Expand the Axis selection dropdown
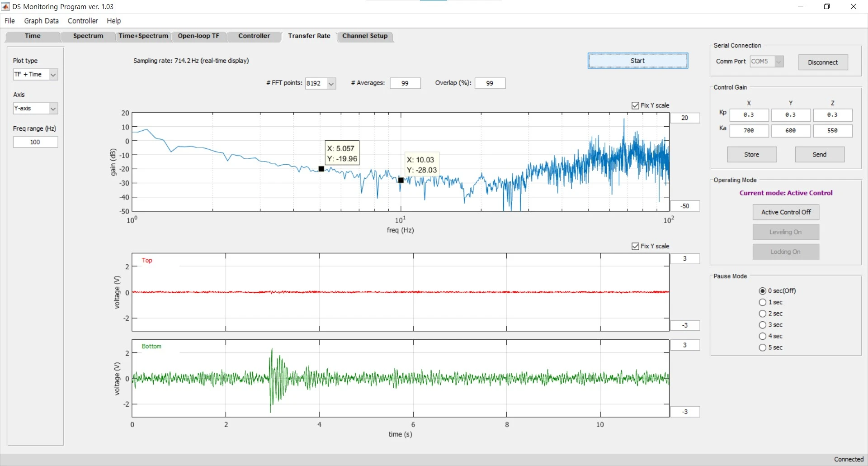The image size is (868, 466). (x=35, y=108)
